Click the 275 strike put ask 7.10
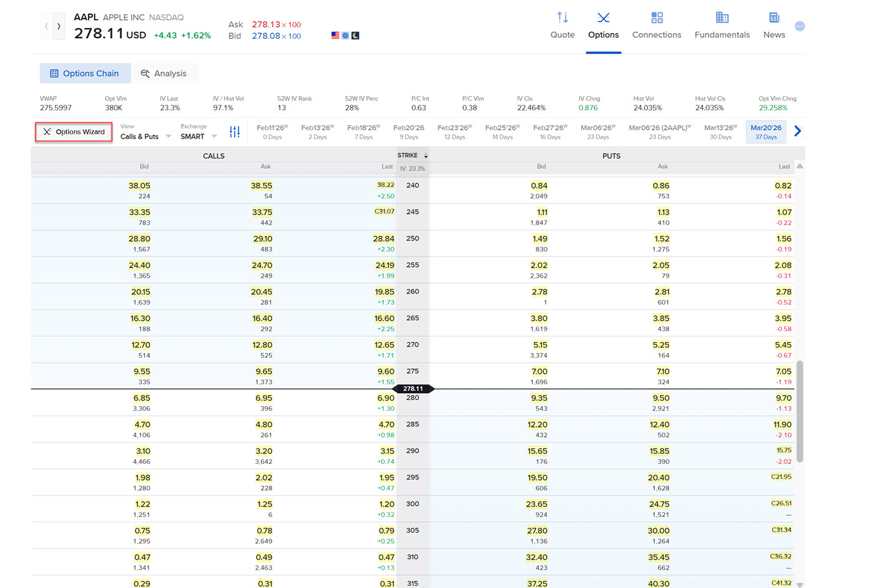 pos(662,372)
